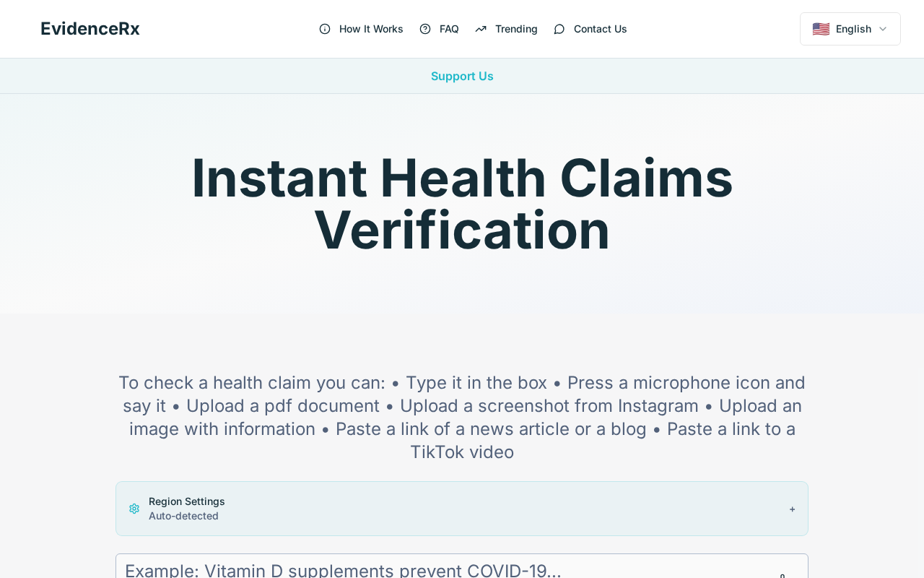This screenshot has width=924, height=578.
Task: Go to the FAQ menu item
Action: [449, 29]
